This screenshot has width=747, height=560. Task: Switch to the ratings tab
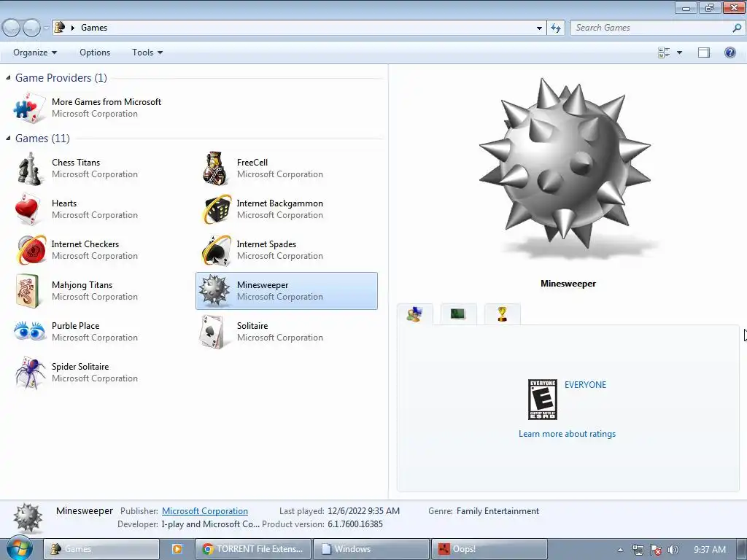(415, 314)
